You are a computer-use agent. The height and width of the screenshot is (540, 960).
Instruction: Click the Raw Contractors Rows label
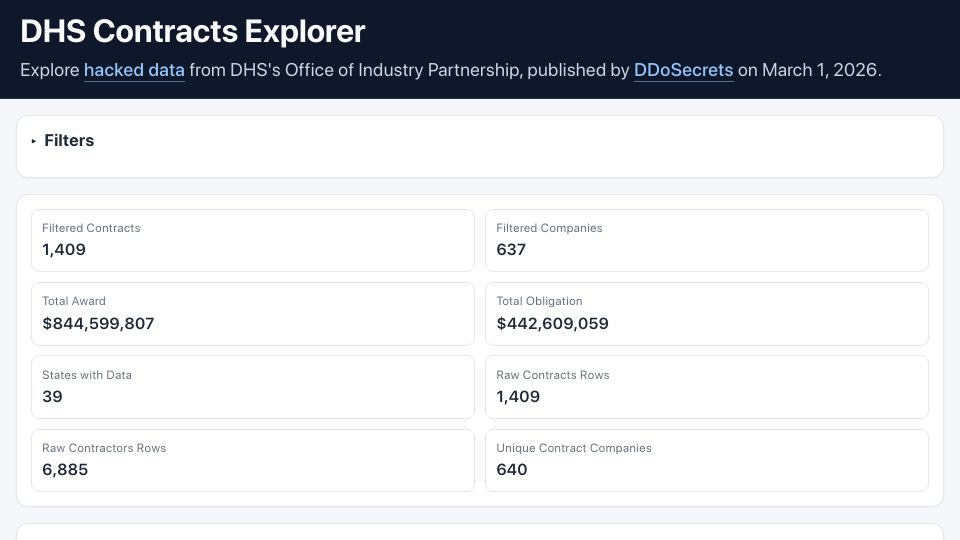point(104,448)
